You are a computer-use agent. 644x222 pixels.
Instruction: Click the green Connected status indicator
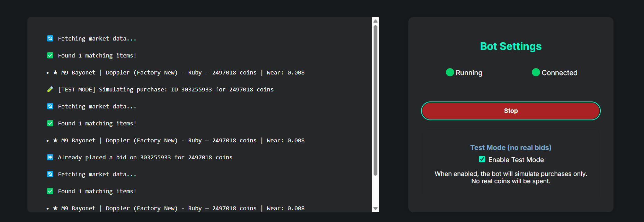pyautogui.click(x=536, y=72)
